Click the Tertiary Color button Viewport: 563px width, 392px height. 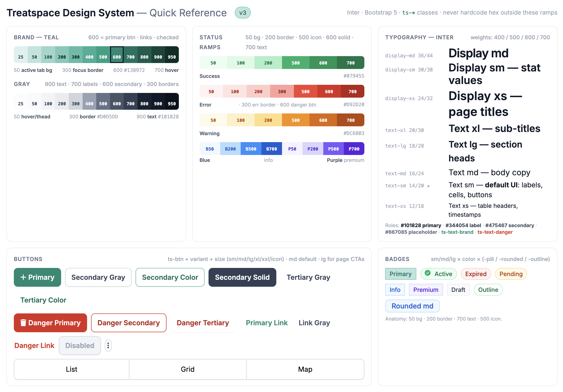point(43,300)
